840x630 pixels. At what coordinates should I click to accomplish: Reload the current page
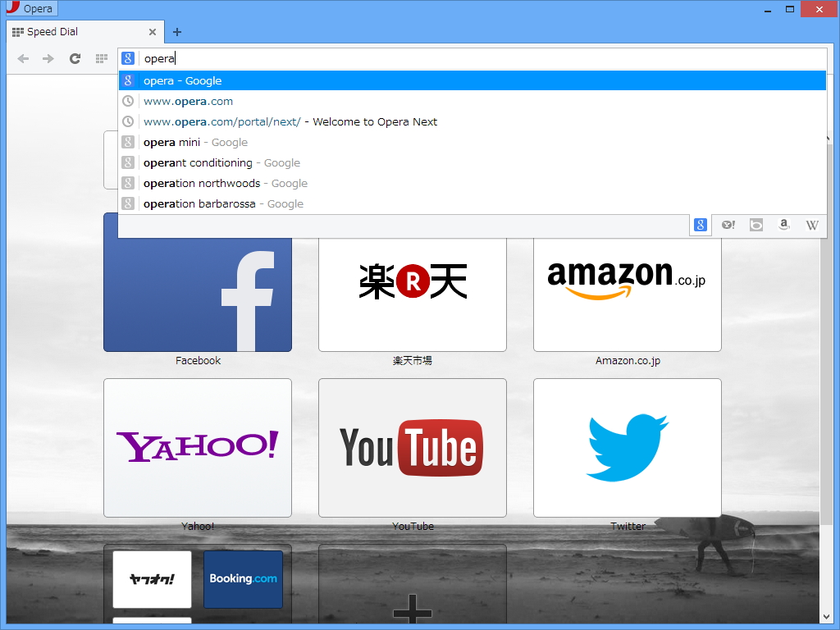click(x=74, y=58)
